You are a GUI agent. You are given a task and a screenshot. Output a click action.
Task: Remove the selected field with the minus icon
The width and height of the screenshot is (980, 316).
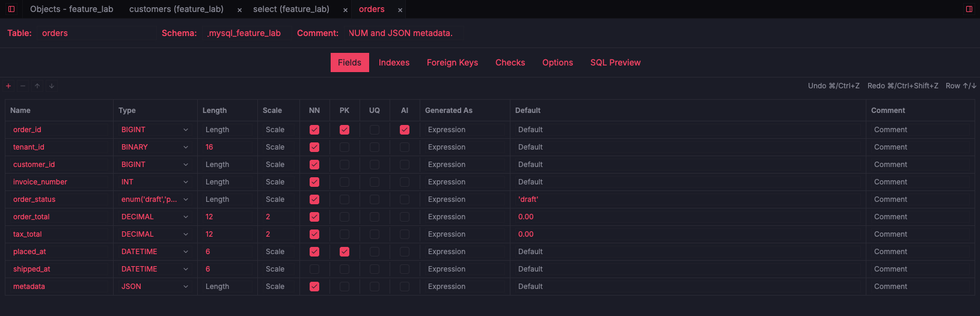[23, 86]
